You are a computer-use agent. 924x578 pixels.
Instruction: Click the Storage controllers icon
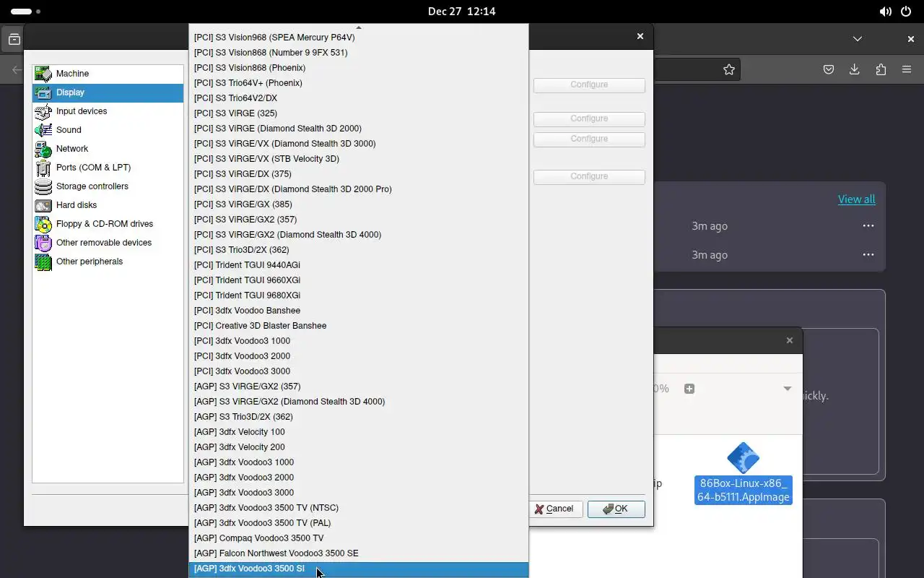click(x=43, y=186)
